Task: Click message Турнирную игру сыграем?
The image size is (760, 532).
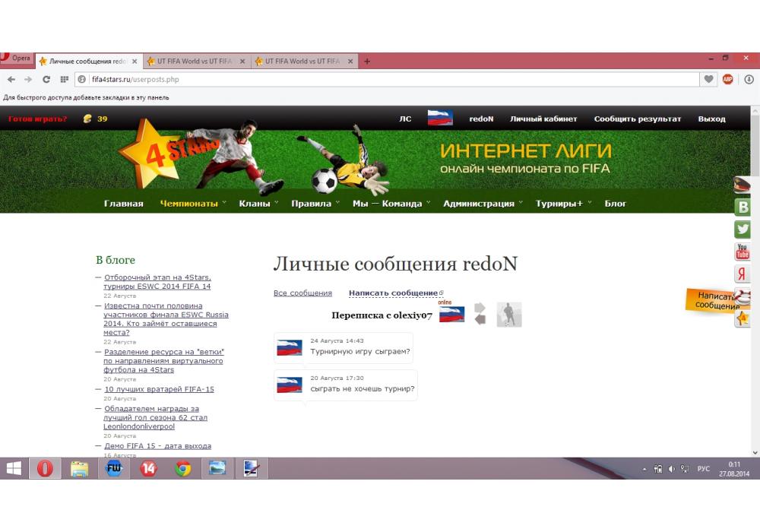Action: [360, 352]
